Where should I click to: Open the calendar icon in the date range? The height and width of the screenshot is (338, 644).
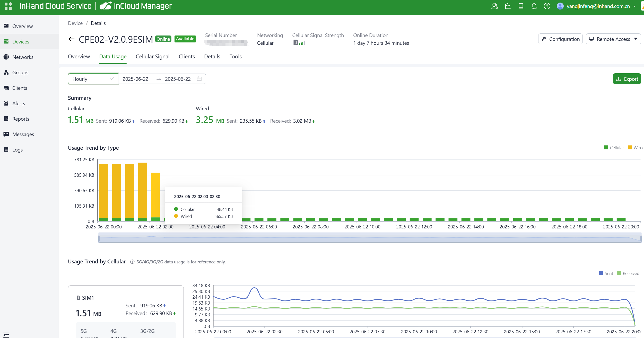[x=199, y=79]
